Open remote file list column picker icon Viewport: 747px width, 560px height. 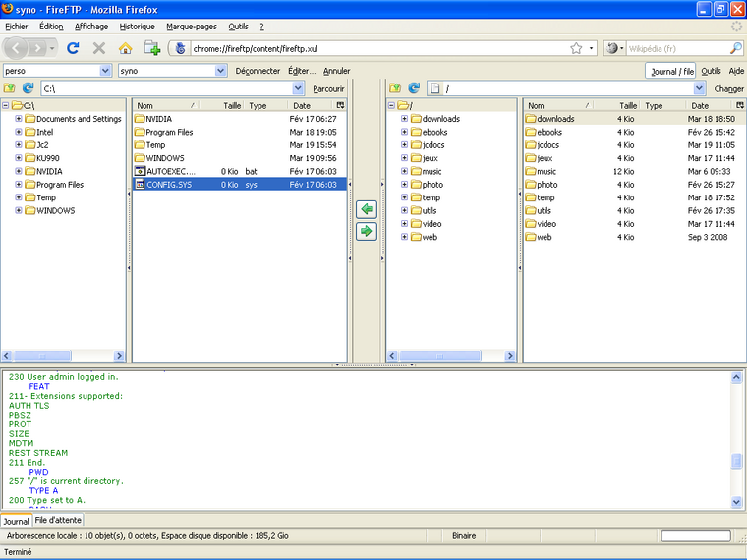click(x=740, y=105)
